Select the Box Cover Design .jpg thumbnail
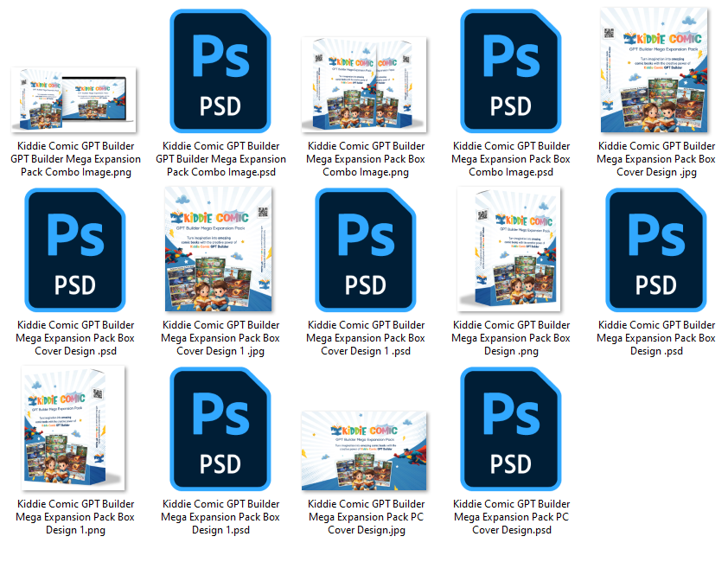 point(655,70)
